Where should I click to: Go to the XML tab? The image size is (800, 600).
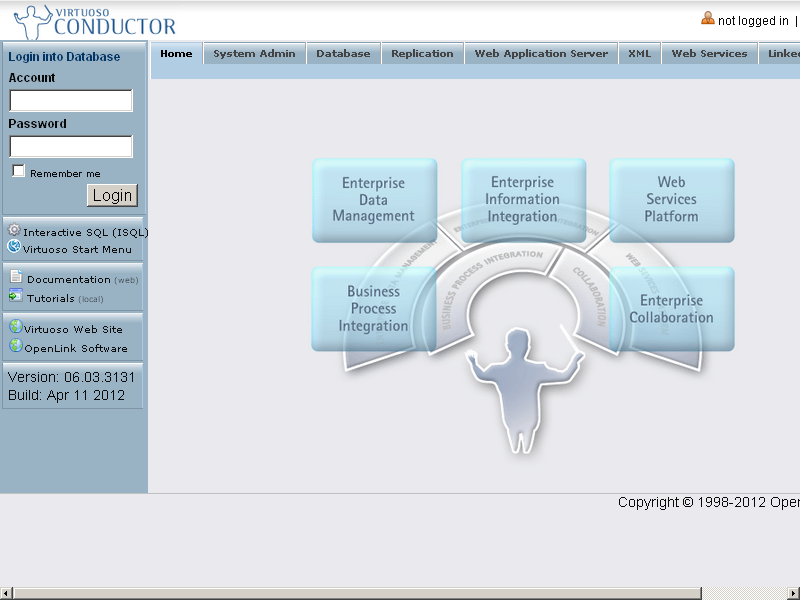tap(640, 54)
